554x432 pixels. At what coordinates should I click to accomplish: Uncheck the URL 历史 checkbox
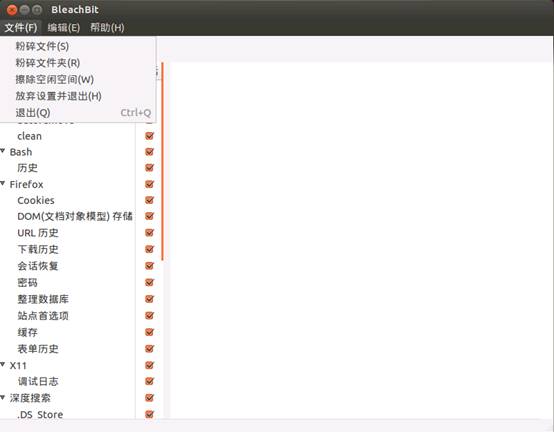[x=149, y=233]
